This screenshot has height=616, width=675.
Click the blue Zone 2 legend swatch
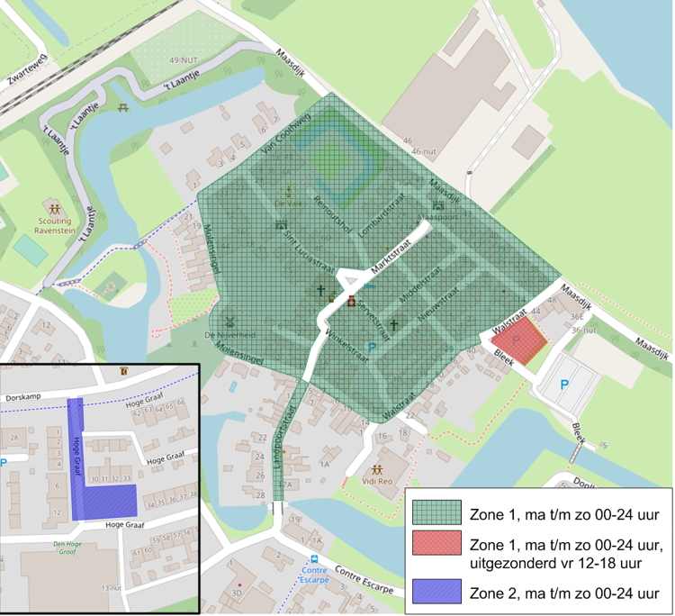coord(436,591)
